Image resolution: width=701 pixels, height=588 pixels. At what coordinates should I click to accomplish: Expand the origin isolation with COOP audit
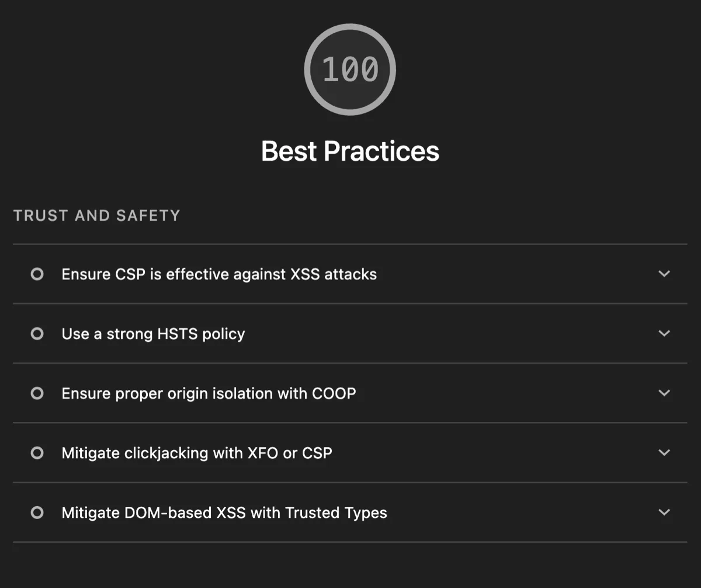click(x=664, y=393)
